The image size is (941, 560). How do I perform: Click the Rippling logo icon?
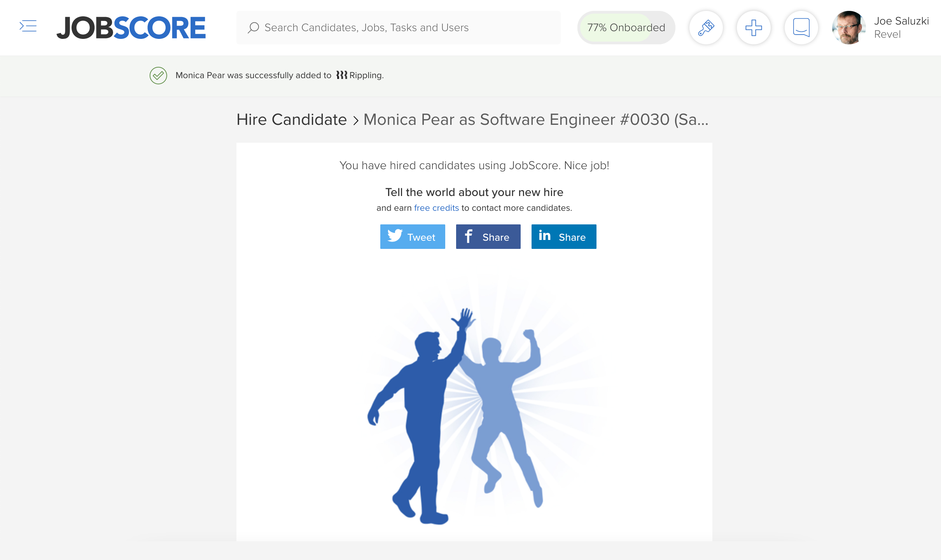point(341,75)
